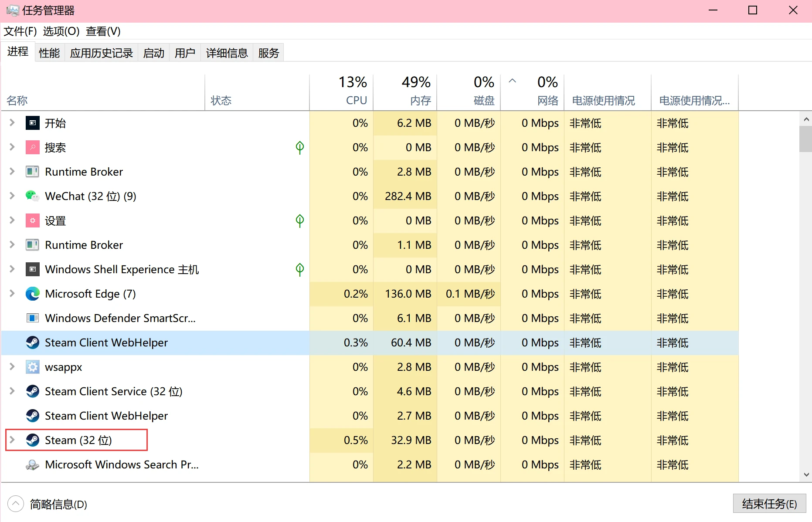Expand the 搜索 process group

click(12, 148)
